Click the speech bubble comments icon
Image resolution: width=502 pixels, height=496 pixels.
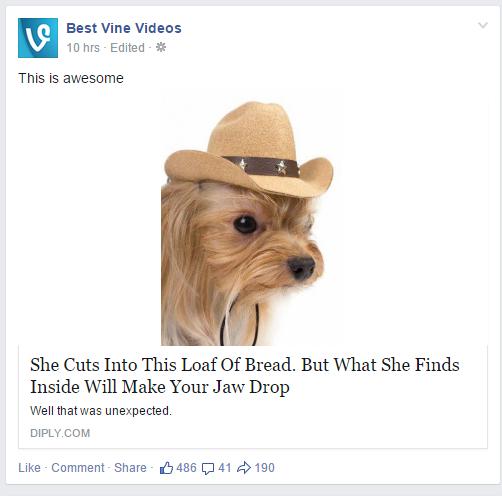208,469
